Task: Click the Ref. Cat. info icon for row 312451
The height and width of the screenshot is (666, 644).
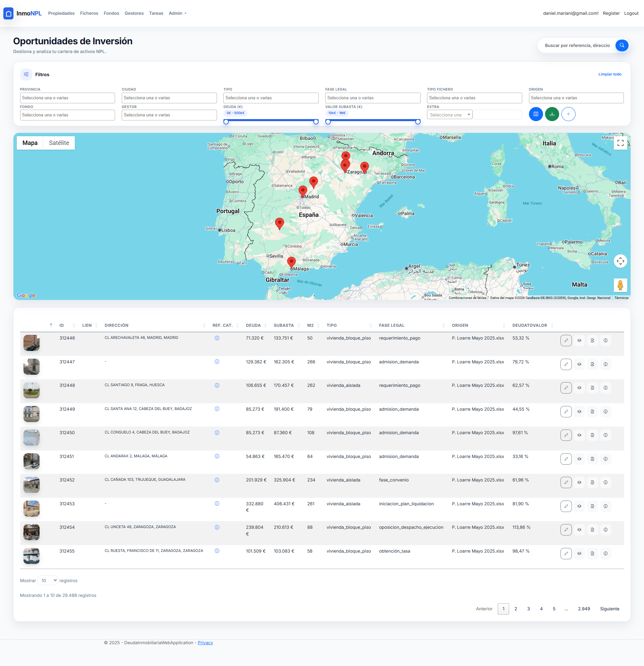Action: (x=217, y=456)
